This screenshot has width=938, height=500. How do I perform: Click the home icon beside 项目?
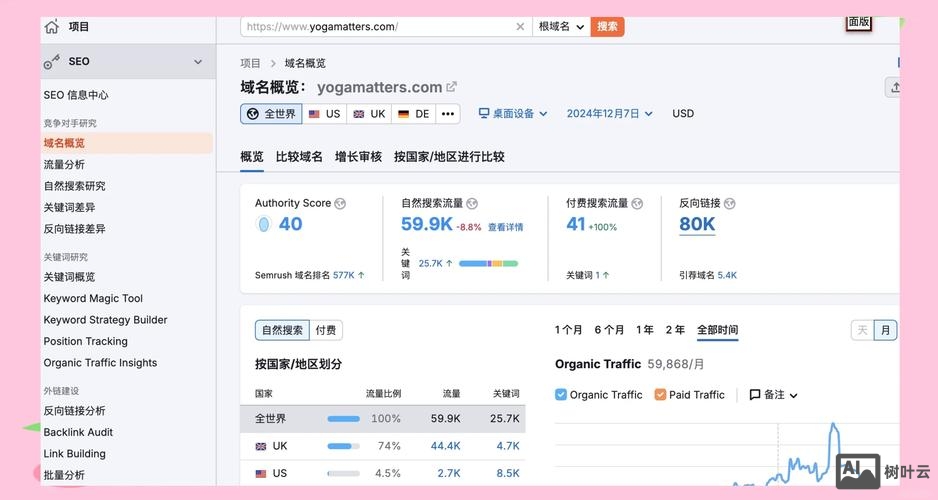pos(52,26)
